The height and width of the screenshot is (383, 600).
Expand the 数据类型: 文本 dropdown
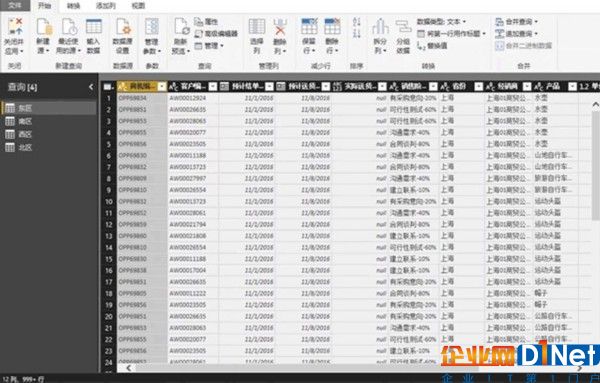coord(442,22)
